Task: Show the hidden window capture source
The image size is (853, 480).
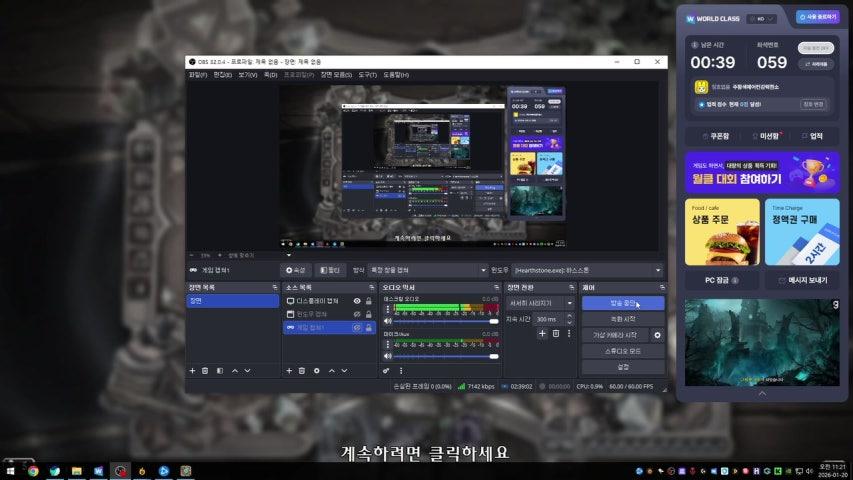Action: tap(357, 314)
